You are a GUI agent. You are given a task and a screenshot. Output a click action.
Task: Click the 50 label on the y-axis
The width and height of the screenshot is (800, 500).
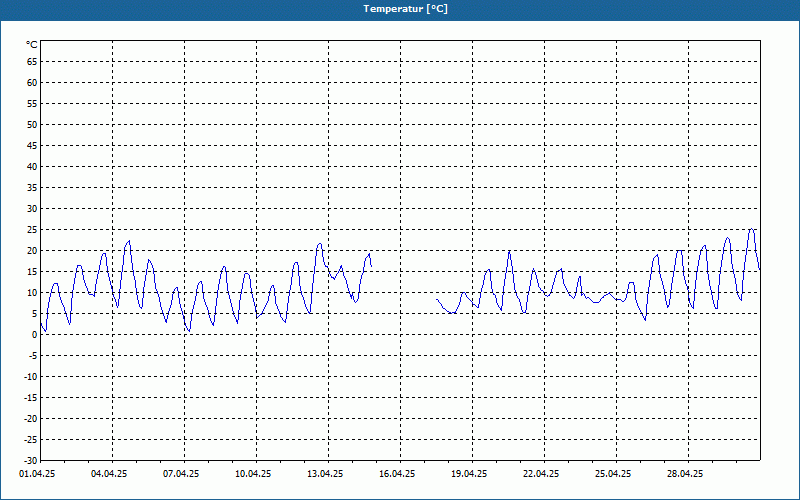[x=32, y=124]
